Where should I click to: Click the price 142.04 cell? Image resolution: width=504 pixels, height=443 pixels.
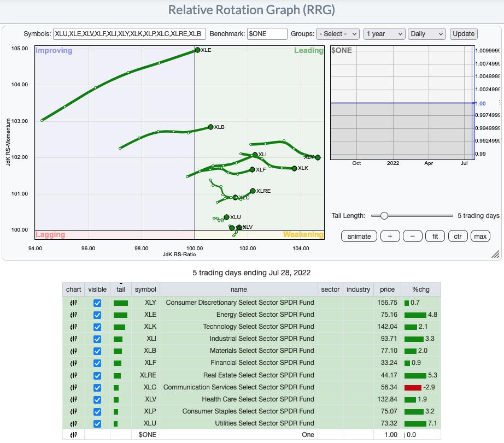pyautogui.click(x=387, y=327)
